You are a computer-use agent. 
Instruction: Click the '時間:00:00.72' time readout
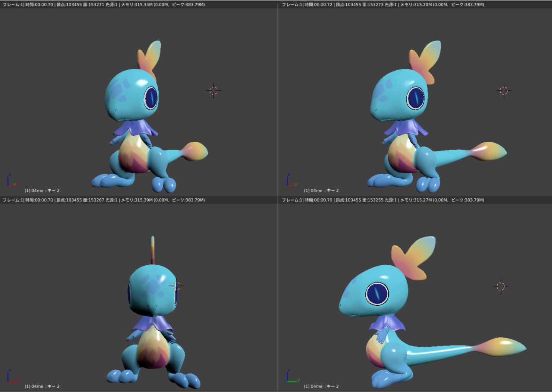click(318, 4)
